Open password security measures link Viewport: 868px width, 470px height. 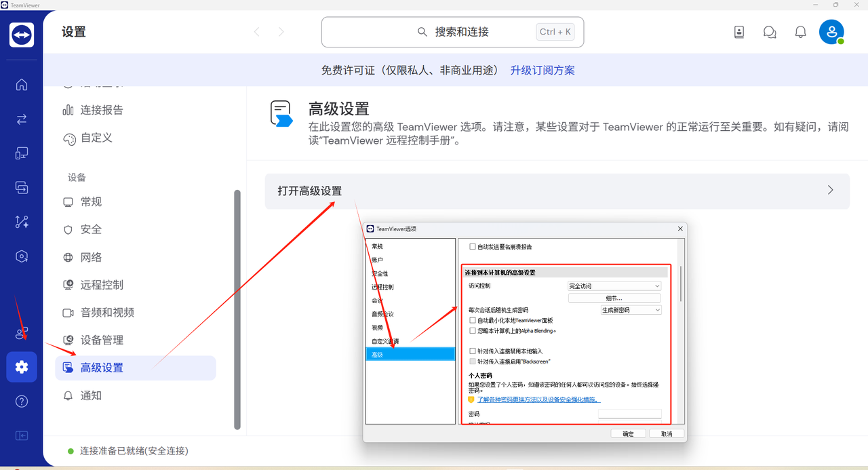[539, 399]
